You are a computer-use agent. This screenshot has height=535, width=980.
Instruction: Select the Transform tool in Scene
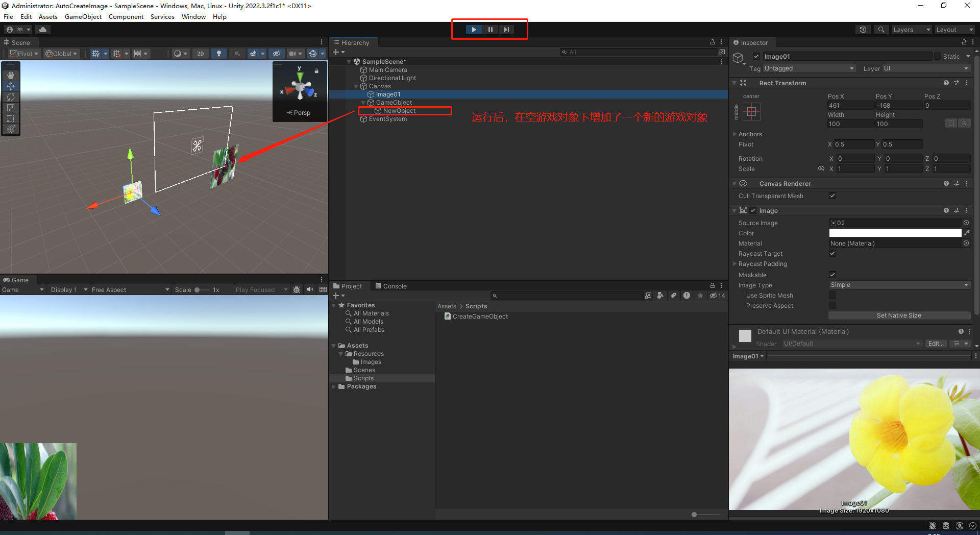[11, 129]
